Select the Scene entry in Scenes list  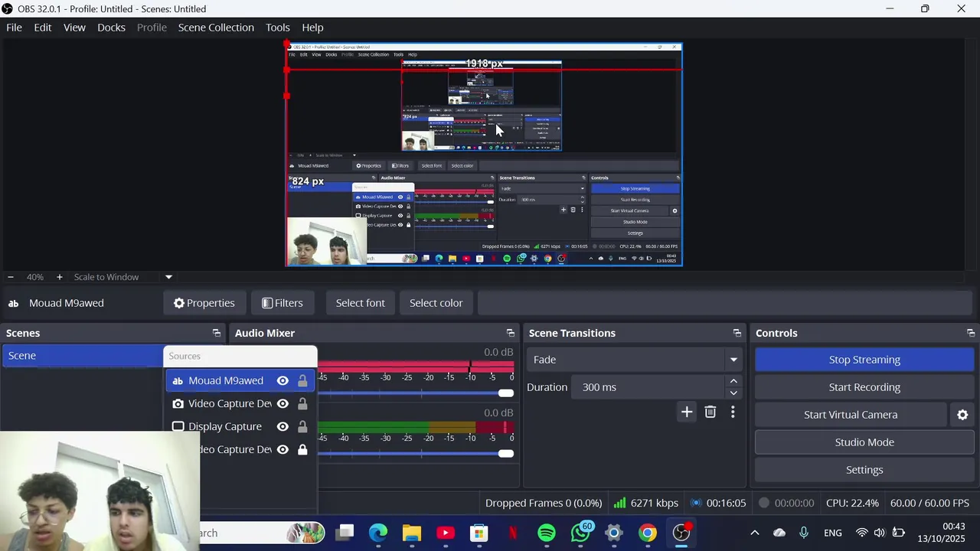pyautogui.click(x=83, y=356)
